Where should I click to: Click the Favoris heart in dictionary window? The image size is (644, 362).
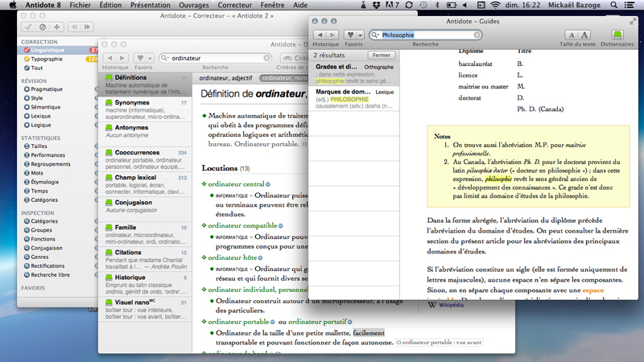[140, 58]
